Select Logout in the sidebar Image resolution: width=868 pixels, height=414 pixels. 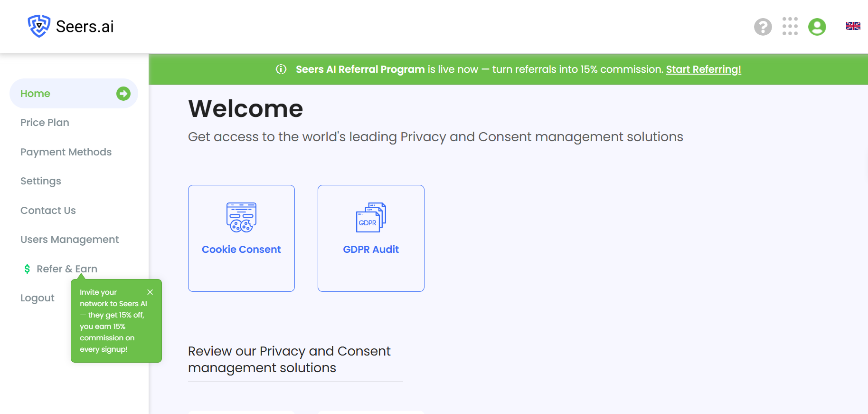click(38, 298)
